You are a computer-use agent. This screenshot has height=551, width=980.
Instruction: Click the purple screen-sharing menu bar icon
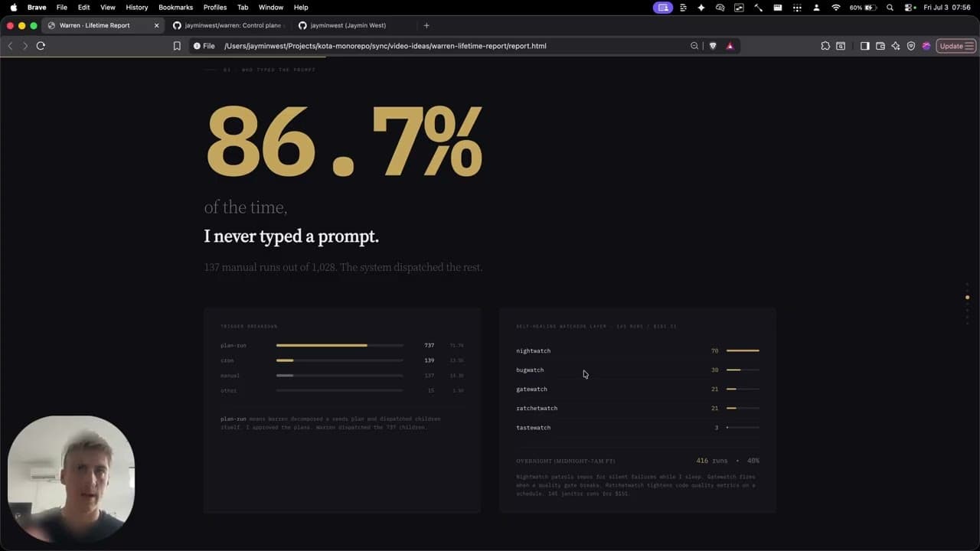click(663, 7)
